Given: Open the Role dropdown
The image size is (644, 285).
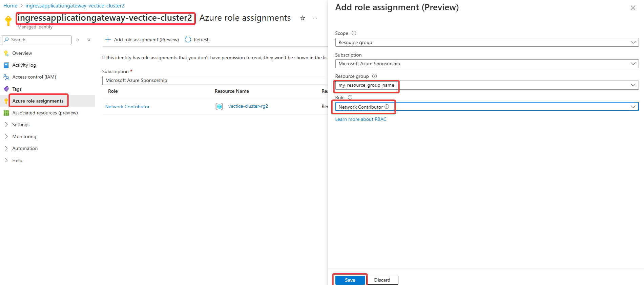Looking at the screenshot, I should point(486,107).
